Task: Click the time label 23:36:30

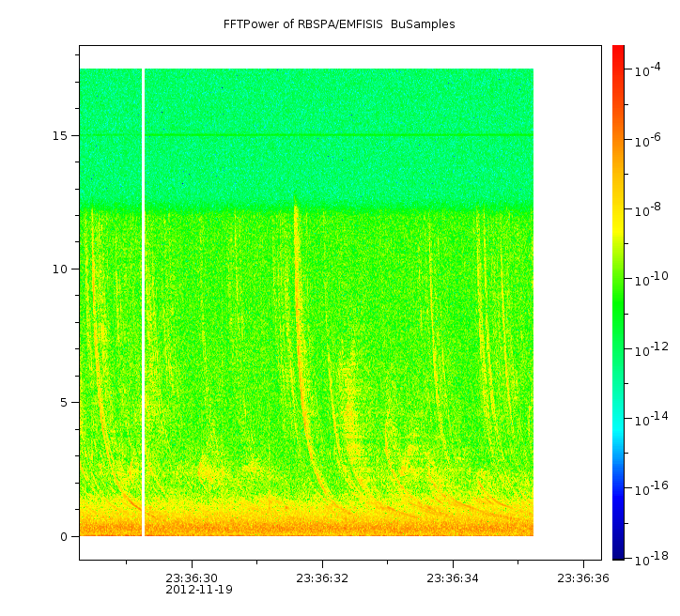Action: (192, 578)
